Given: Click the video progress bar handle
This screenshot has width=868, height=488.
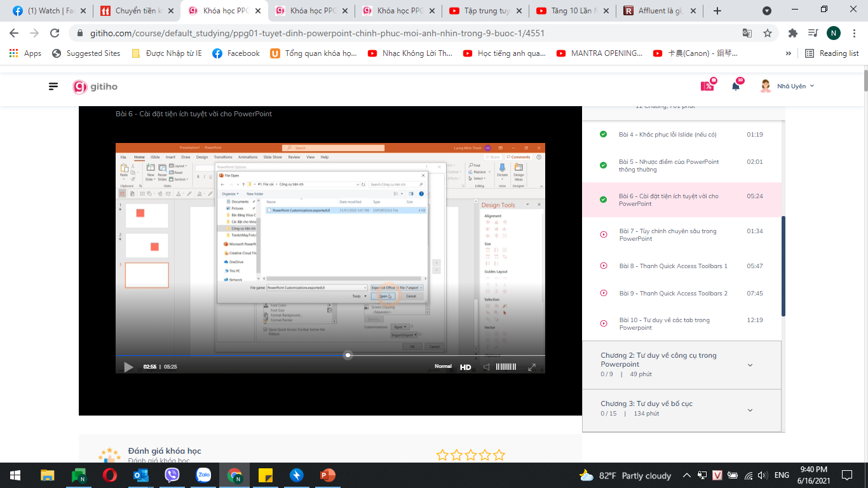Looking at the screenshot, I should click(348, 355).
